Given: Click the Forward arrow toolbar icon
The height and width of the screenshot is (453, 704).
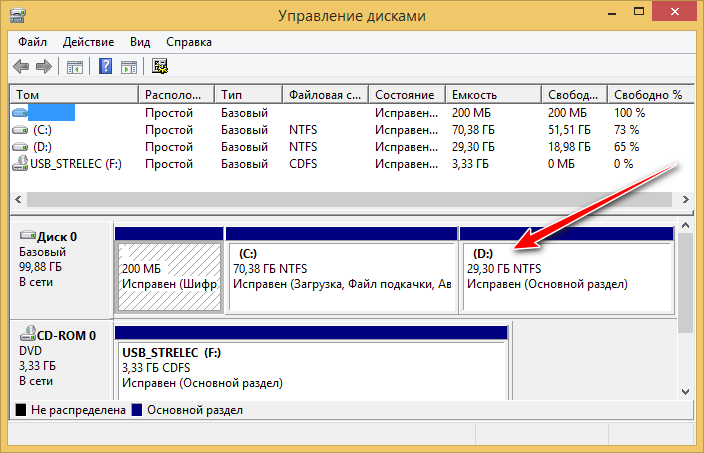Looking at the screenshot, I should point(43,67).
